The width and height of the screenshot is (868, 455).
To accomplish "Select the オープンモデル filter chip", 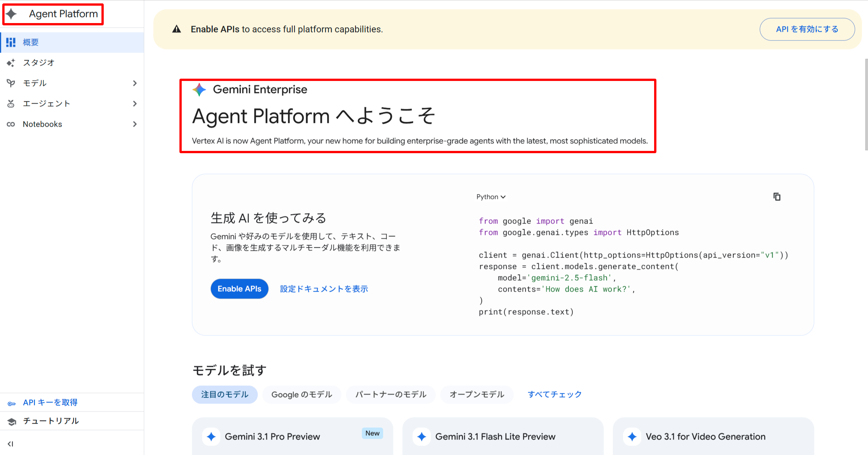I will pyautogui.click(x=477, y=394).
